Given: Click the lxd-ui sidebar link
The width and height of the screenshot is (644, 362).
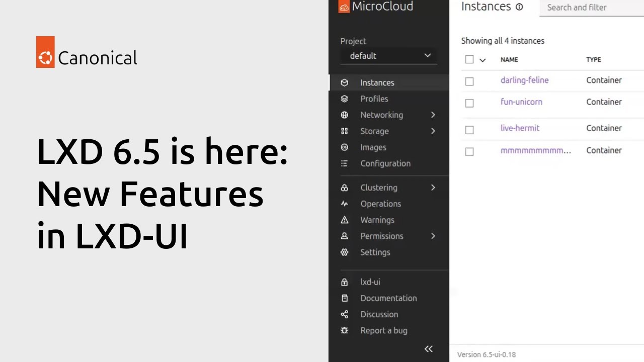Looking at the screenshot, I should coord(370,282).
